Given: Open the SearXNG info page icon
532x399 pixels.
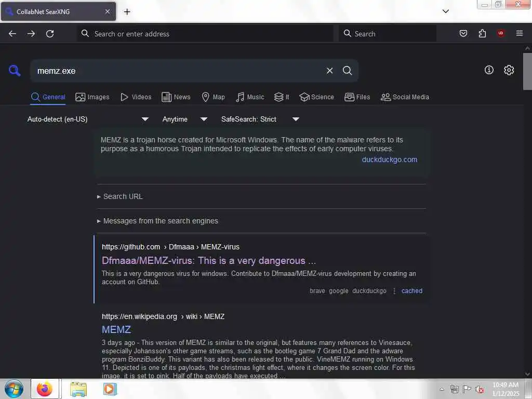Looking at the screenshot, I should coord(489,70).
